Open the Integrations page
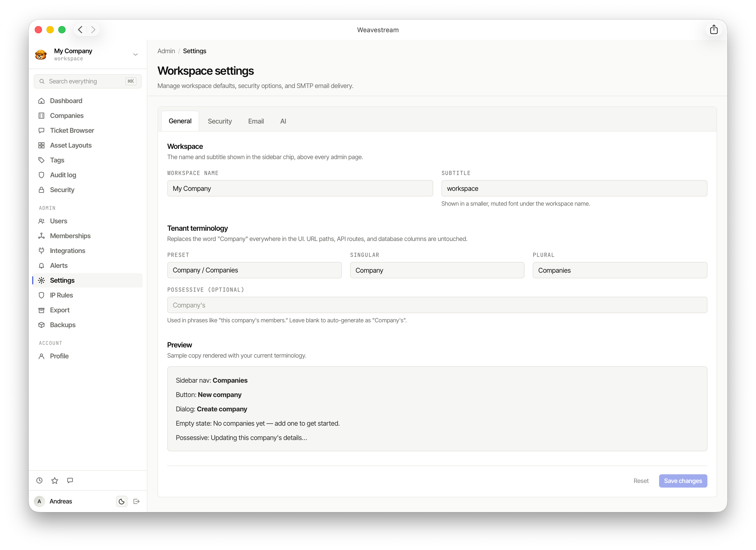Image resolution: width=756 pixels, height=550 pixels. pyautogui.click(x=88, y=251)
